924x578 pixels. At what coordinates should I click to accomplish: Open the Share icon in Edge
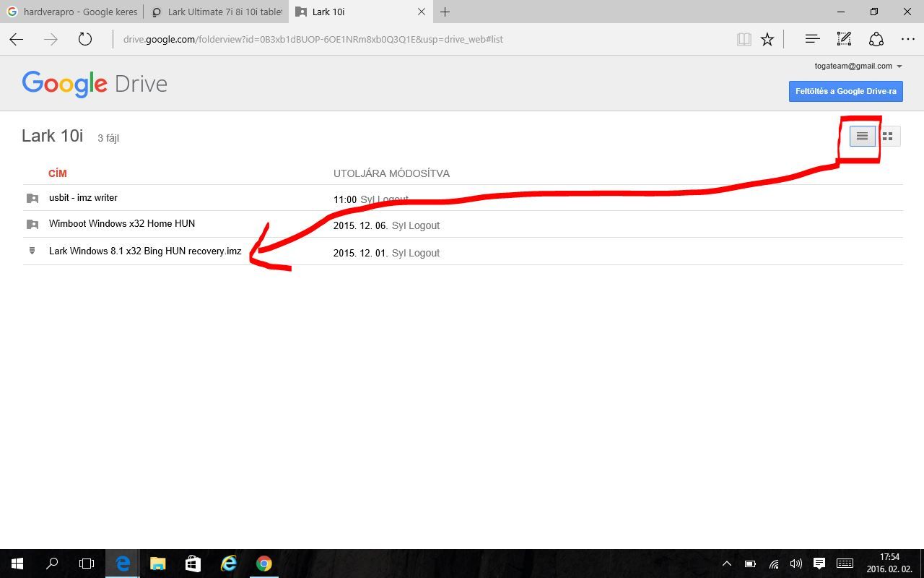[876, 39]
